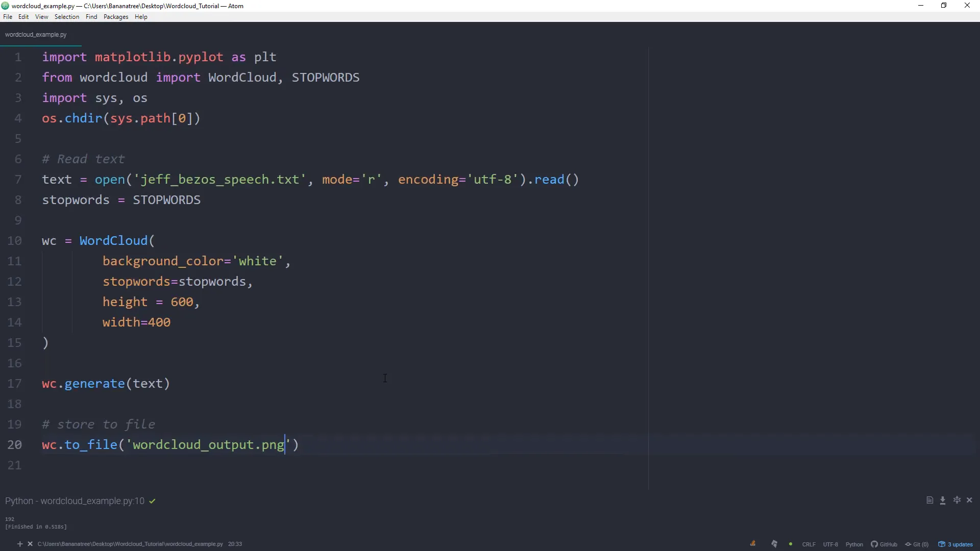Viewport: 980px width, 551px height.
Task: Open the Selection menu
Action: point(67,17)
